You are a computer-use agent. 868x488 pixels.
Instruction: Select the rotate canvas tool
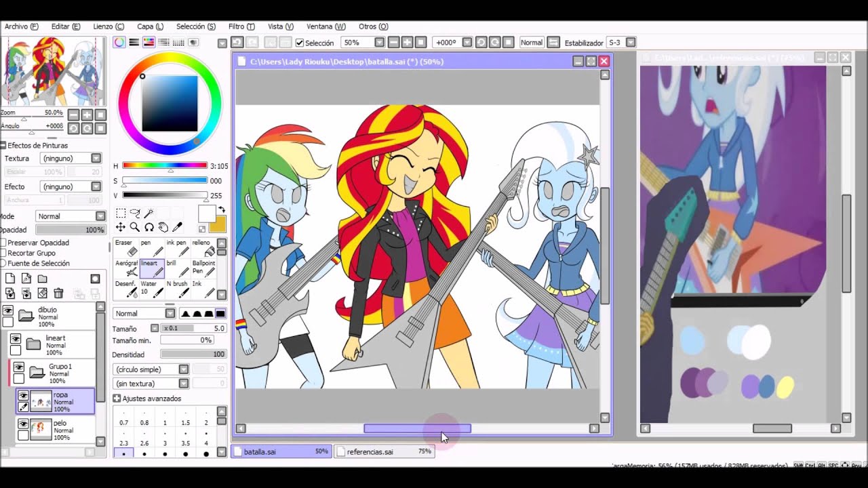click(149, 227)
